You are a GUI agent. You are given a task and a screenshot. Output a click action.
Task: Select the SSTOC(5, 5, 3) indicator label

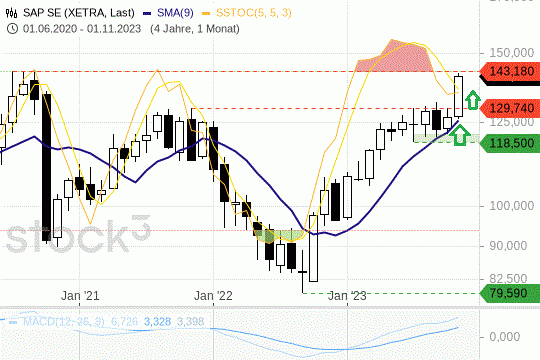254,13
